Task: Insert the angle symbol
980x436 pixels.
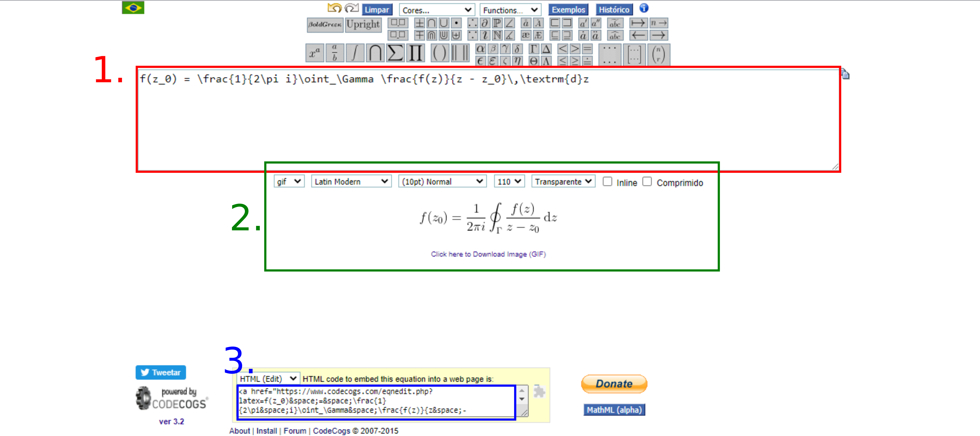Action: click(x=509, y=23)
